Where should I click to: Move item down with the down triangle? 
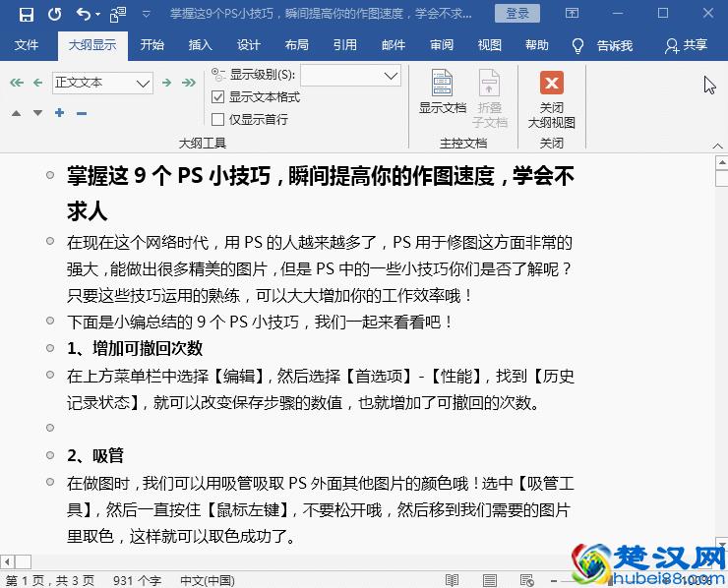[x=38, y=113]
